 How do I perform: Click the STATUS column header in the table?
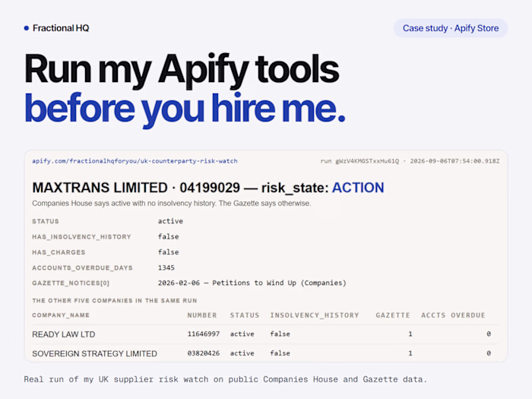tap(245, 315)
